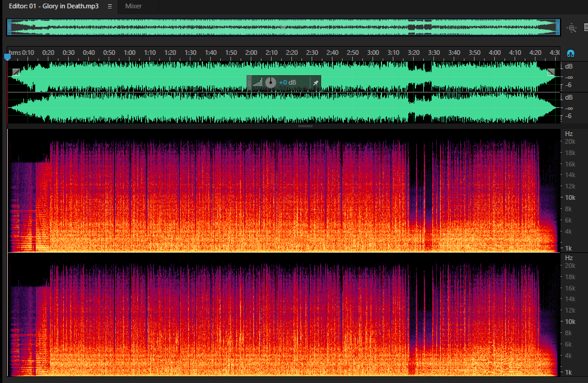Click the 4:20 mark on the timeline
588x383 pixels.
(x=535, y=52)
